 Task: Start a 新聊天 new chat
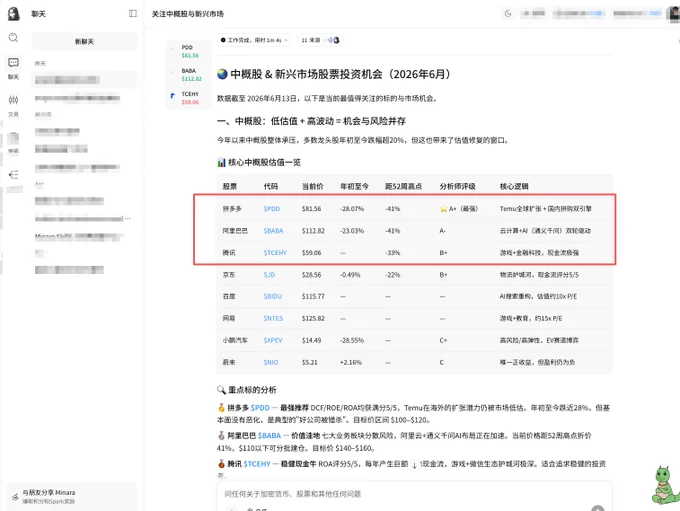[84, 41]
